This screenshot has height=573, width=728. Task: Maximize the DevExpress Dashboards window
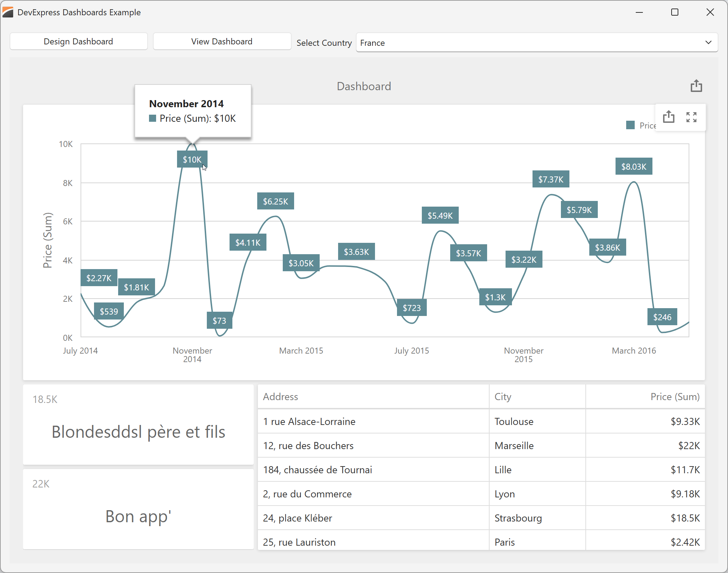click(x=675, y=12)
